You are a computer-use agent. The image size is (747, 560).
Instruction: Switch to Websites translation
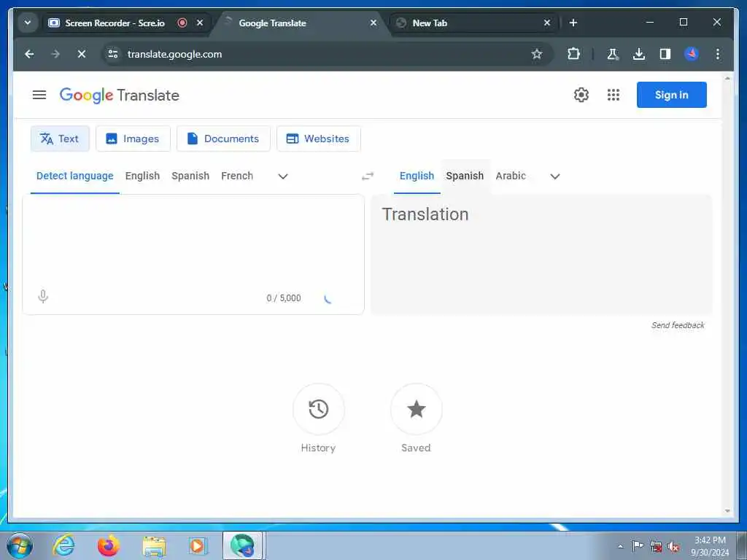click(x=318, y=139)
